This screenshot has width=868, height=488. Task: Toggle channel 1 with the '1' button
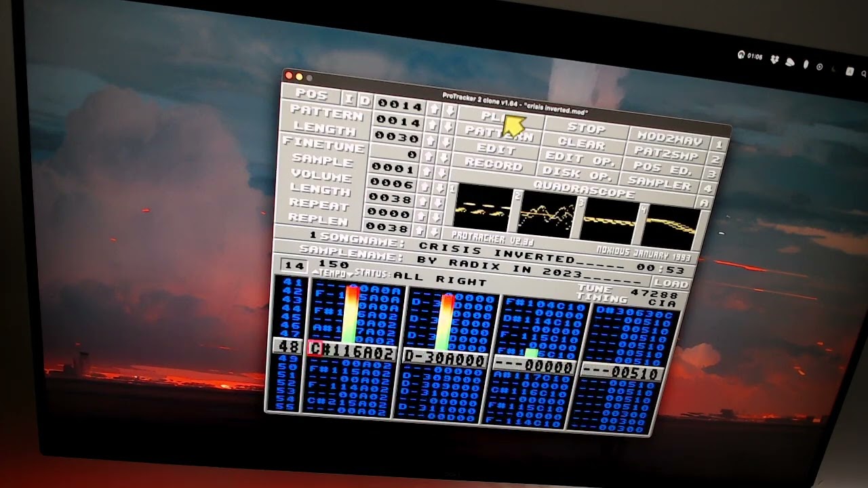click(x=719, y=144)
